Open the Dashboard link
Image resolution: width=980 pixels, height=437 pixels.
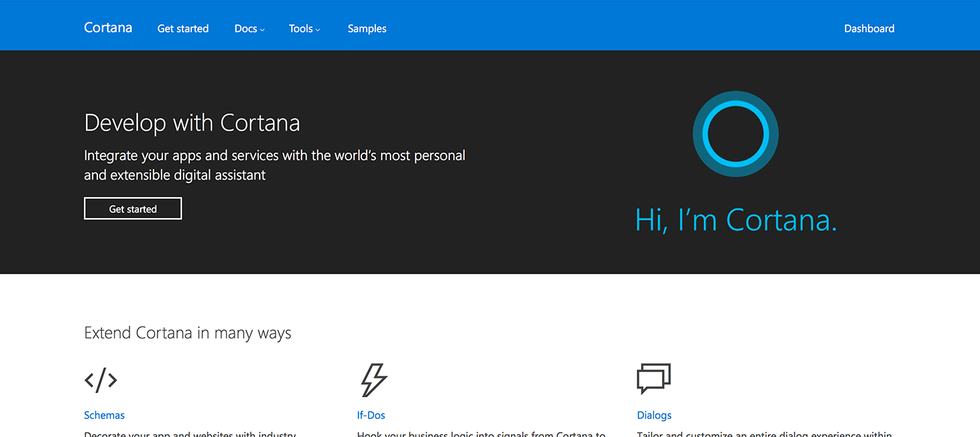[x=869, y=29]
